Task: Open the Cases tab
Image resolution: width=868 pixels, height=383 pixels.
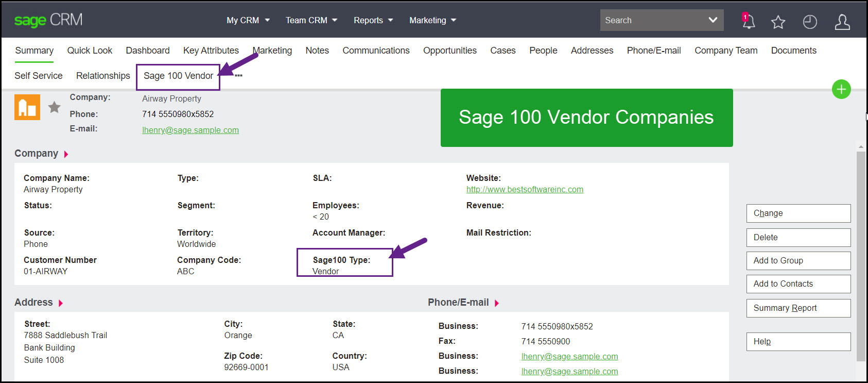Action: point(503,51)
